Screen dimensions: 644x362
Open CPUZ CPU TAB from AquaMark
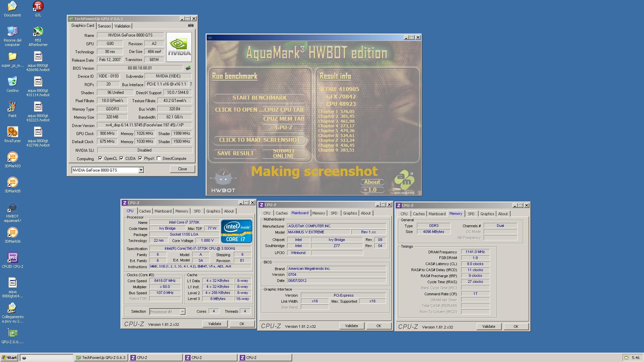pyautogui.click(x=284, y=110)
